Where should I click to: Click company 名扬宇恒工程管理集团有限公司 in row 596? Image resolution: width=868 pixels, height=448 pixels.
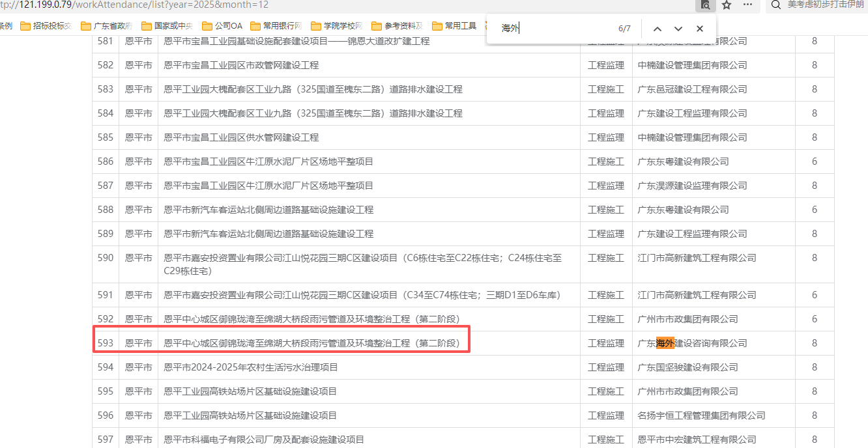701,415
